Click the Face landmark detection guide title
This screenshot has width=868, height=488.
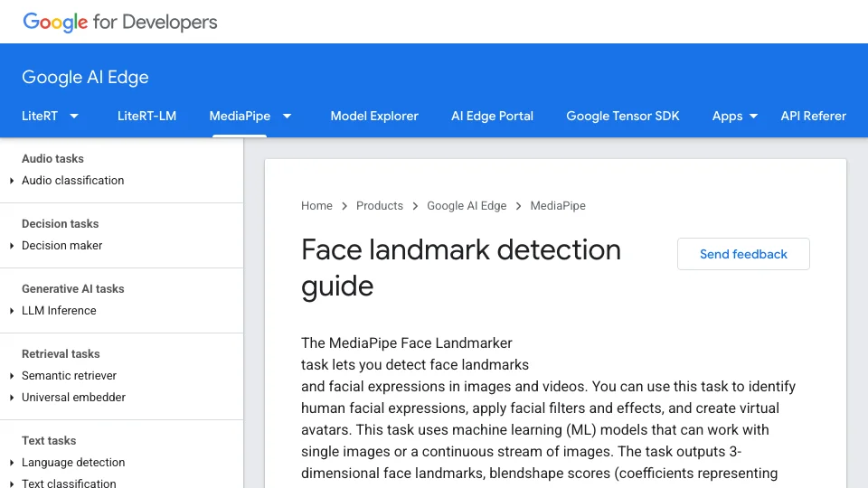click(x=461, y=267)
